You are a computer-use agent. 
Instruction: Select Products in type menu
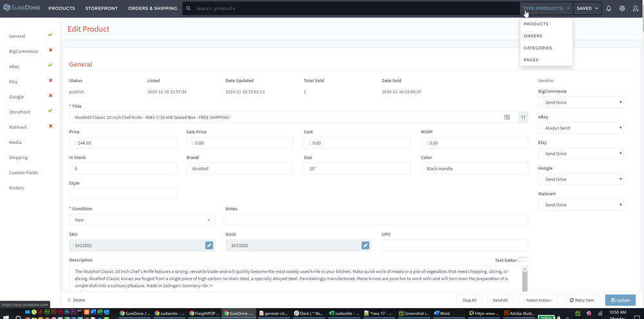click(536, 24)
